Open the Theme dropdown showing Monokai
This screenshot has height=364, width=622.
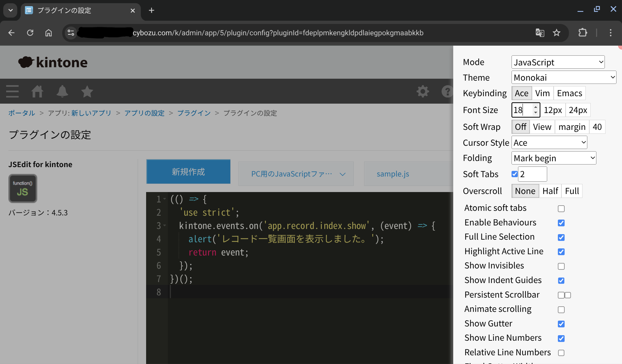coord(563,77)
